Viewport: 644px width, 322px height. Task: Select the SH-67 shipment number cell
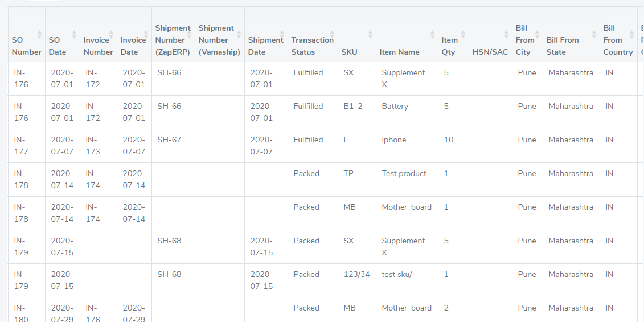point(173,146)
